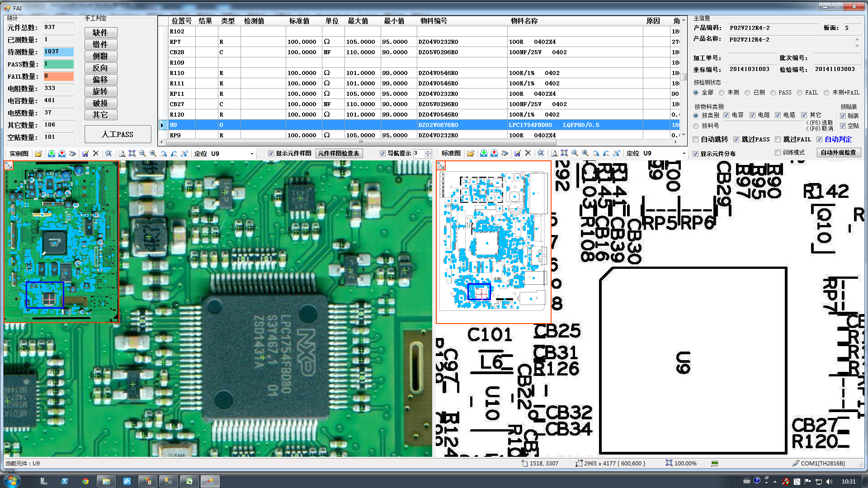Screen dimensions: 868x488
Task: Open the 定位 U9 dropdown in 实例图 toolbar
Action: pos(252,154)
